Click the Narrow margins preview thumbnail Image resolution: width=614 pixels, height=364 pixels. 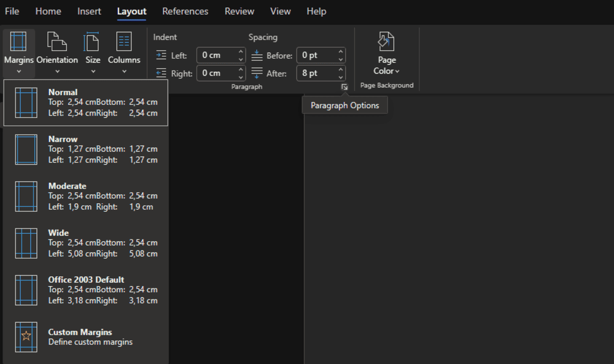(26, 150)
